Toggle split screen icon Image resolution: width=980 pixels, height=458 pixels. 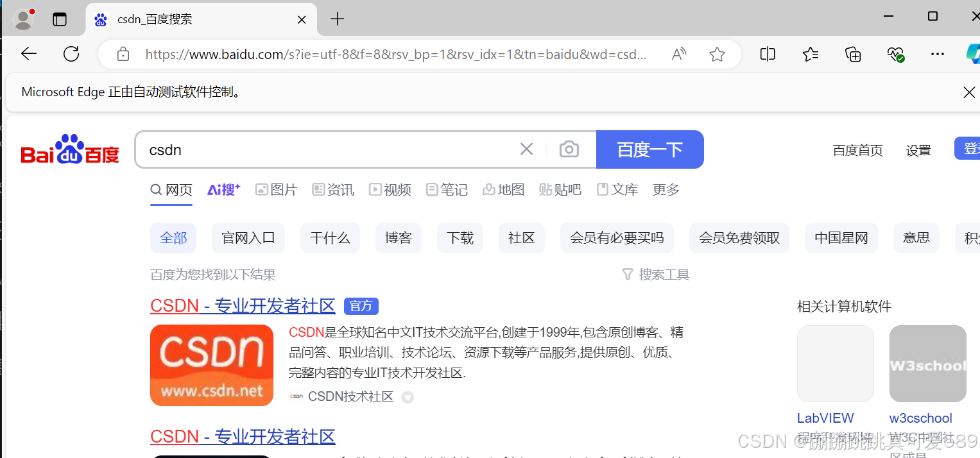(768, 54)
